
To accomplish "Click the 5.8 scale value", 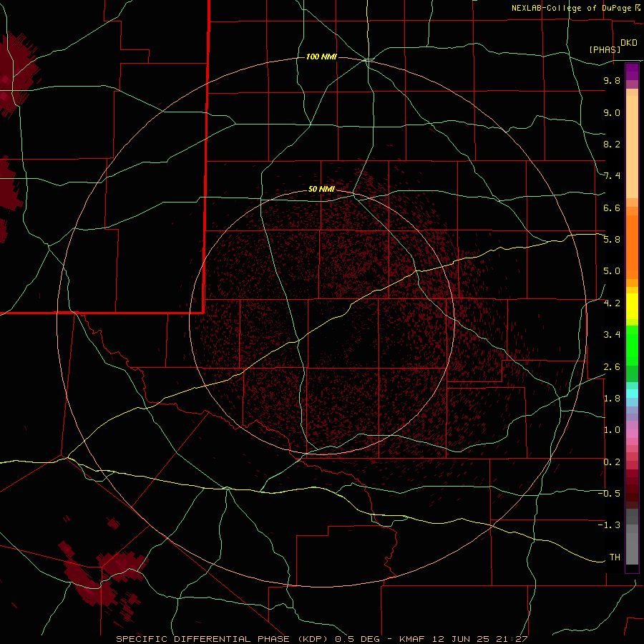I will pos(612,240).
